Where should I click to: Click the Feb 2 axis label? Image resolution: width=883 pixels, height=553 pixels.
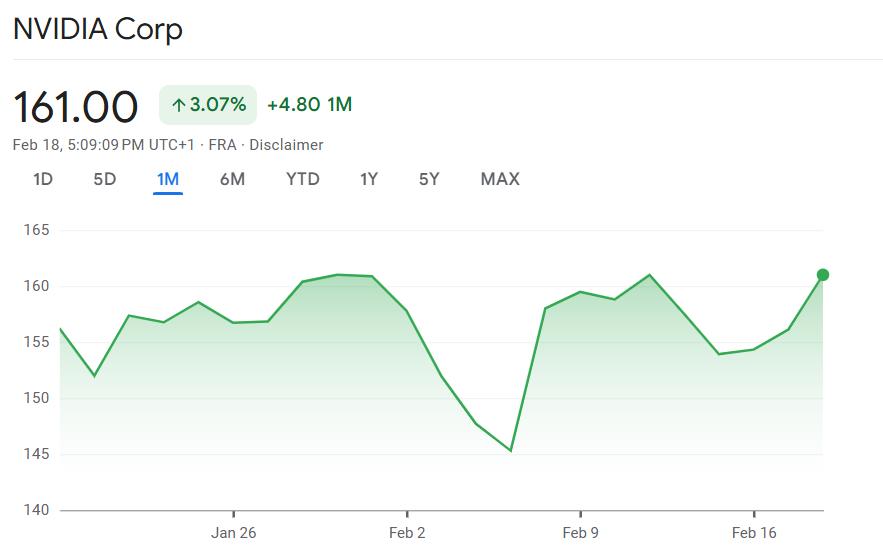pos(407,533)
